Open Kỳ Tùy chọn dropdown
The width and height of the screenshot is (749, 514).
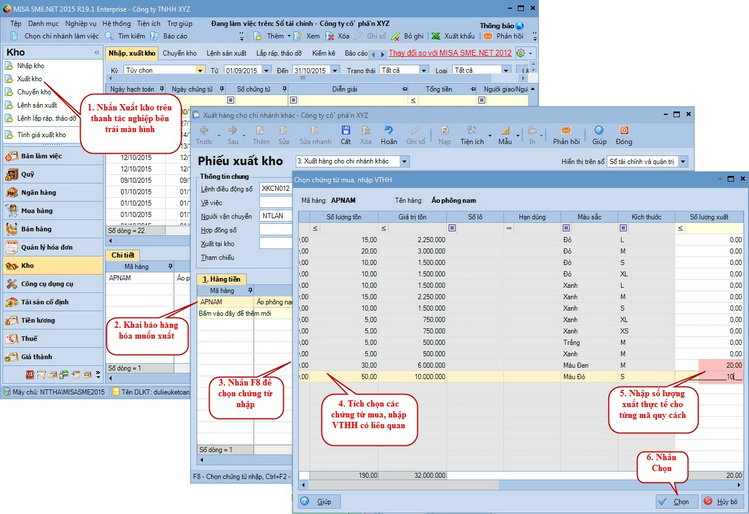pos(200,70)
